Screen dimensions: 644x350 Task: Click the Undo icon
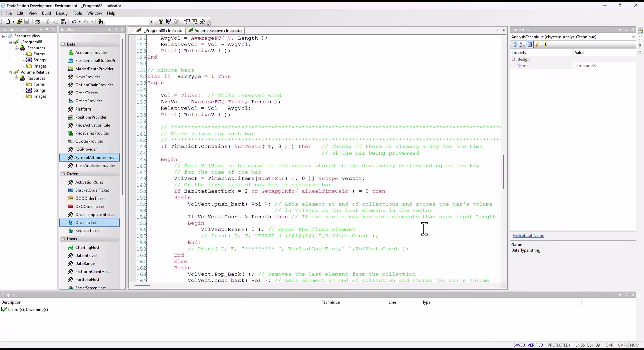coord(74,21)
